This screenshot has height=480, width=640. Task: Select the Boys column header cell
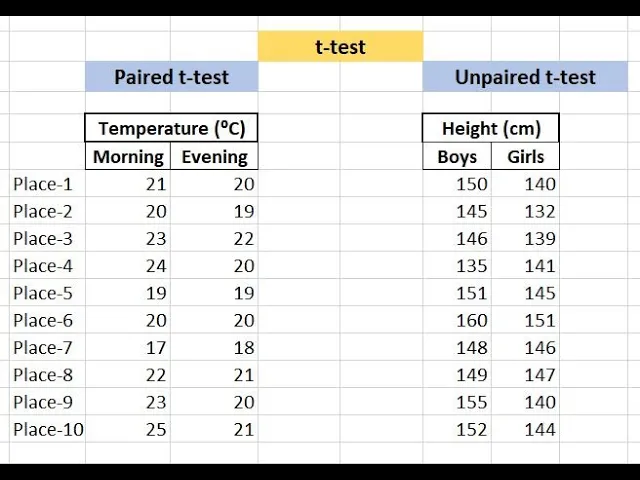[x=457, y=156]
